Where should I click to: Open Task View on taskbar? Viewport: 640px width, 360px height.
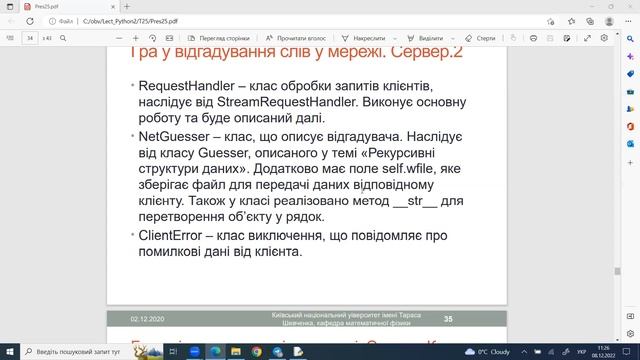coord(173,351)
